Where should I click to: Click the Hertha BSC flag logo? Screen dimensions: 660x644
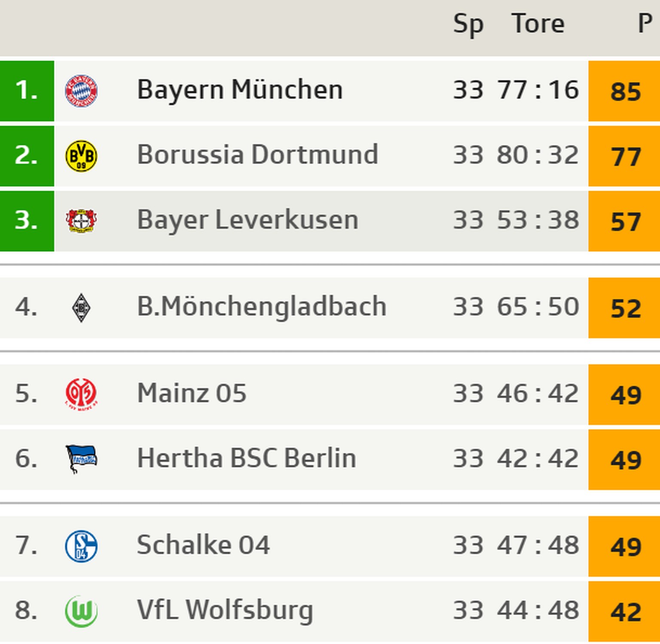pos(81,459)
